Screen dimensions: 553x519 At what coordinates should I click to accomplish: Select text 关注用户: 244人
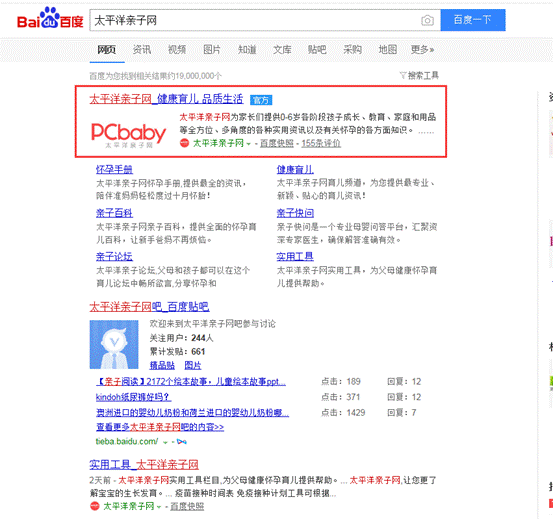click(x=181, y=338)
